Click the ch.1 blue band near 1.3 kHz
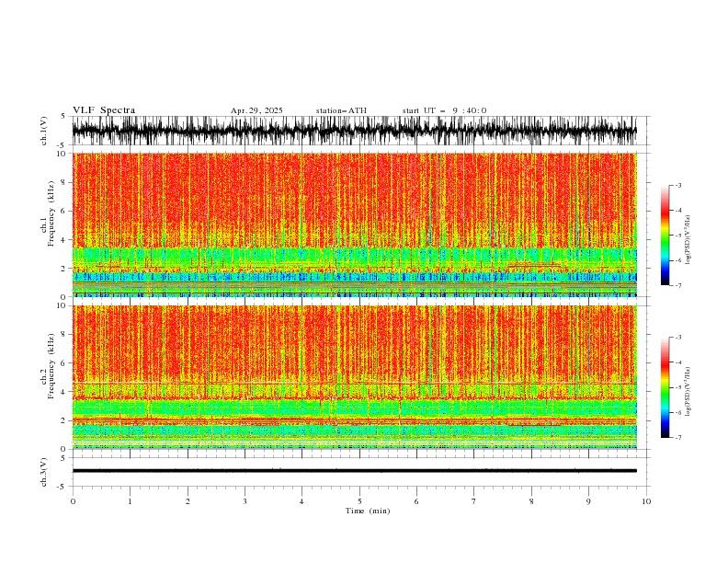 [354, 277]
